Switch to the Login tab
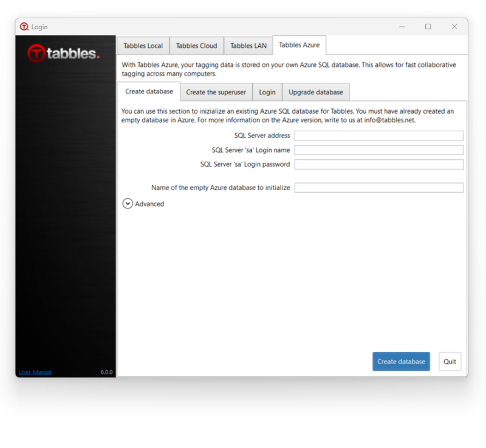Viewport: 486px width, 448px height. pyautogui.click(x=267, y=92)
